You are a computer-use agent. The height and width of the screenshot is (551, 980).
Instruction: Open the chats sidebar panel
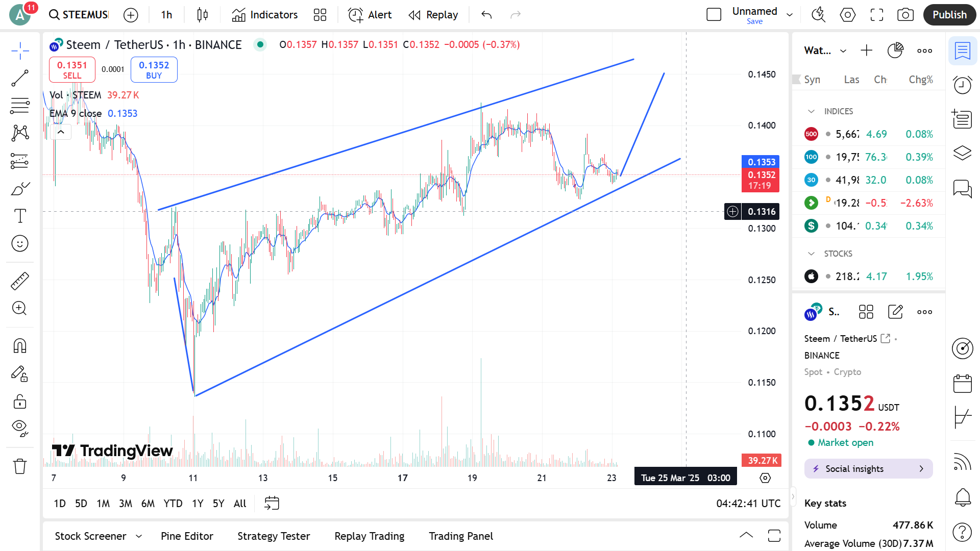pyautogui.click(x=963, y=189)
